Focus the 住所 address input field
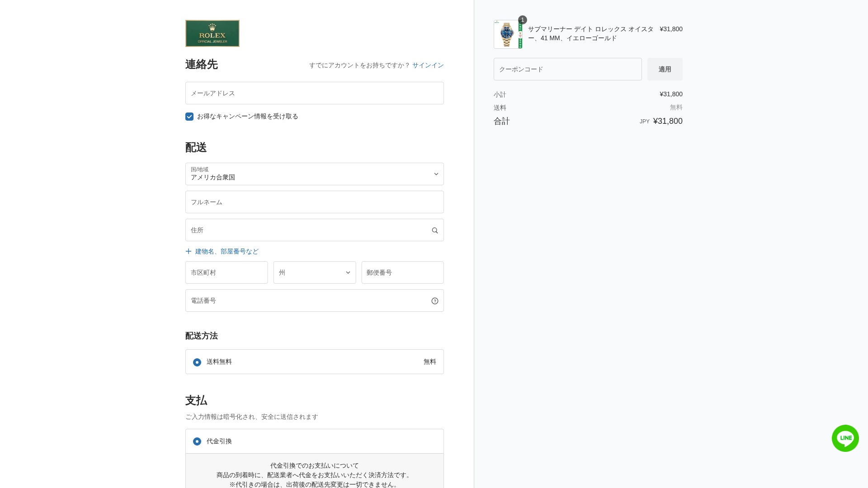 [x=315, y=230]
